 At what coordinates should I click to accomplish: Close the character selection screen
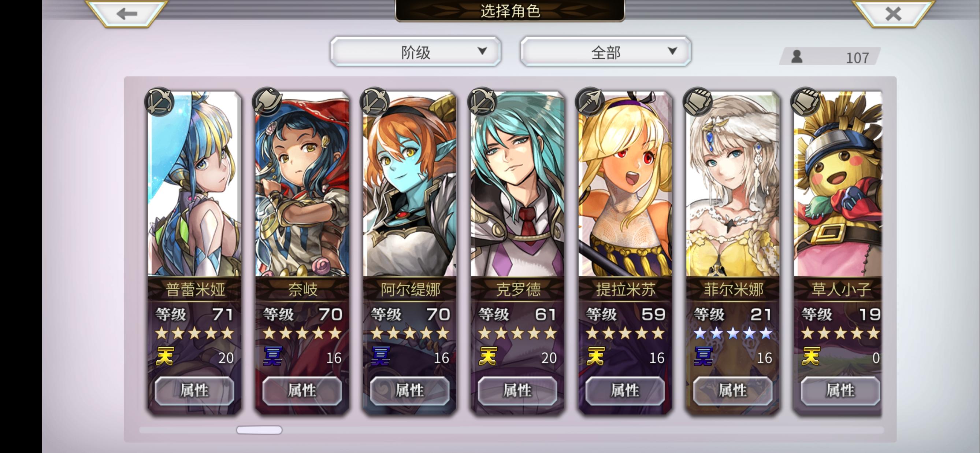(893, 14)
